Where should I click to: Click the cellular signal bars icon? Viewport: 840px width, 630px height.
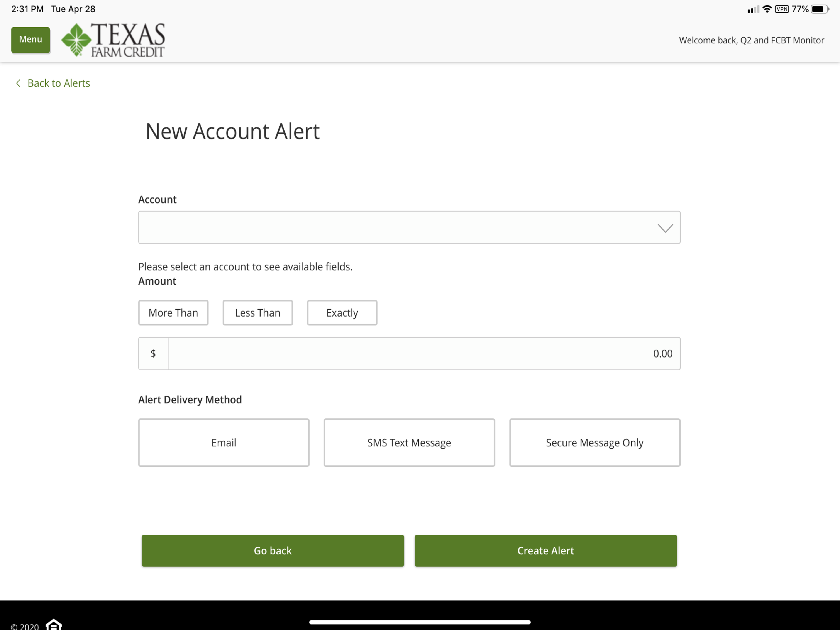pos(753,10)
